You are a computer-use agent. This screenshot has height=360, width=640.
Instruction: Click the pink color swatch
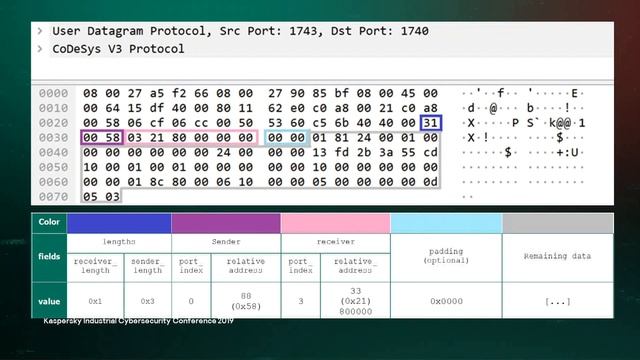[x=336, y=223]
